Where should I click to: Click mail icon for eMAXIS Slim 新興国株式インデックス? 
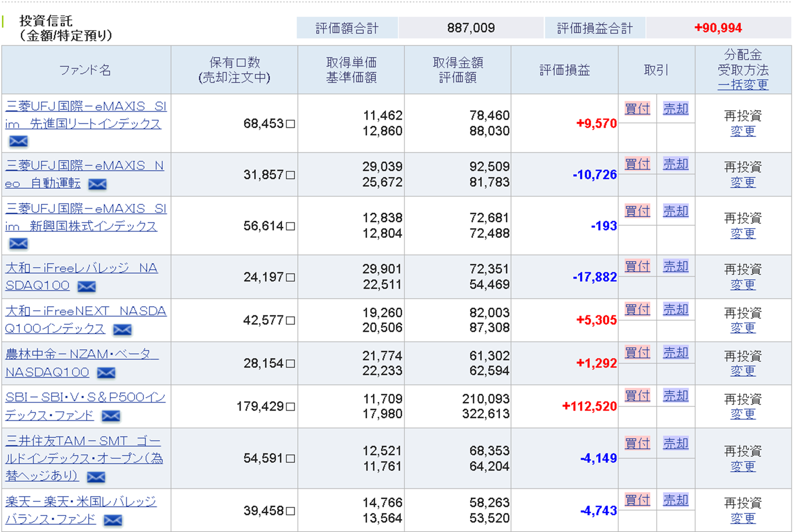click(x=19, y=244)
